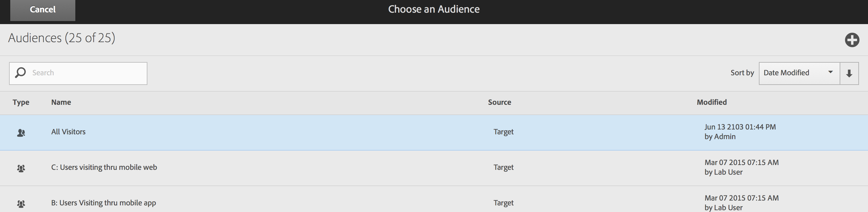868x212 pixels.
Task: Click the Source column header
Action: point(499,102)
